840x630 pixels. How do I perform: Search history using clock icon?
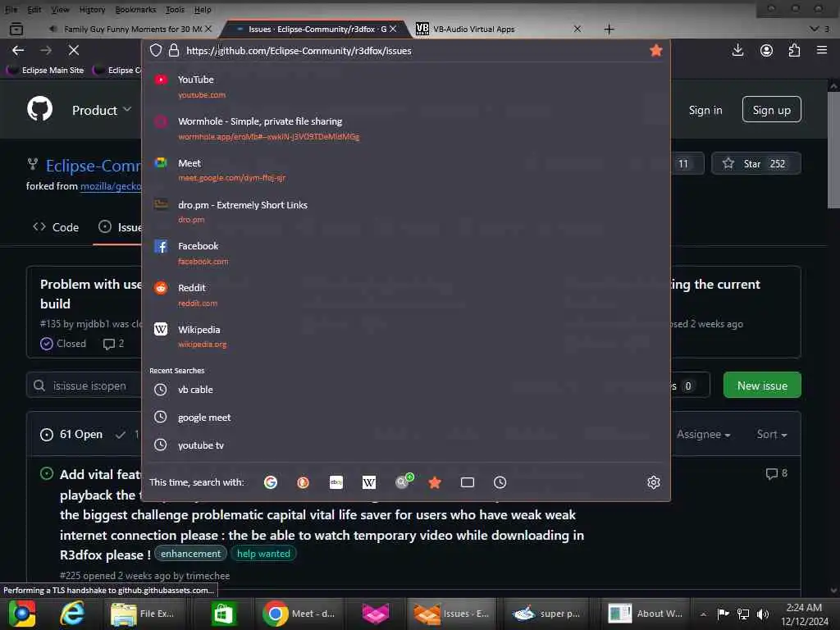[x=500, y=482]
